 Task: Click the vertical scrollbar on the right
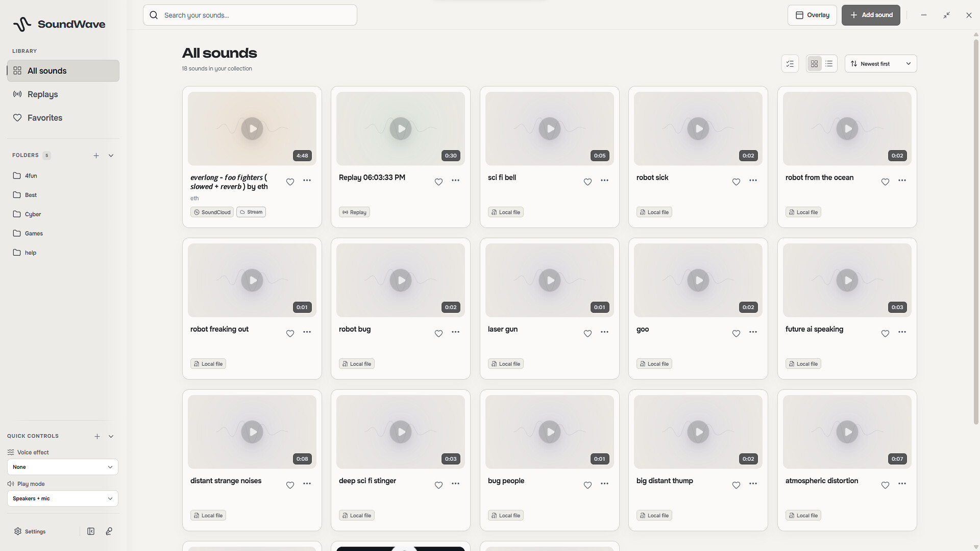click(x=976, y=232)
